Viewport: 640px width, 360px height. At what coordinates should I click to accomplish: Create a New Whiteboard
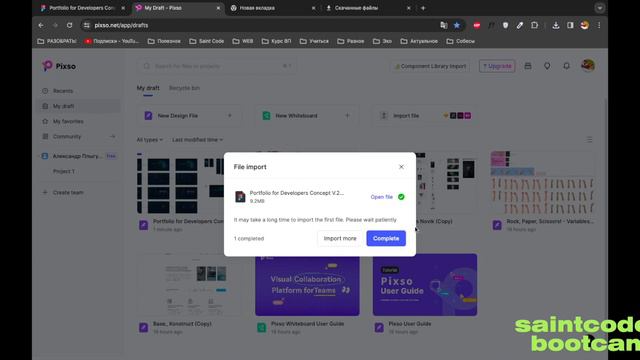307,116
